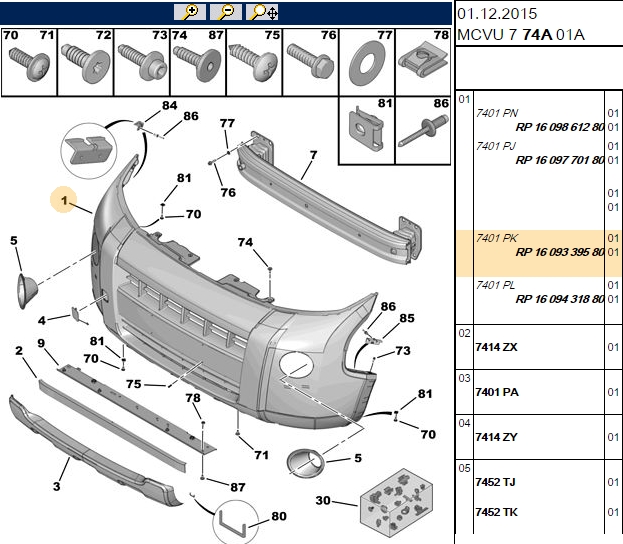Select part reference 7401 PJ

[x=495, y=146]
